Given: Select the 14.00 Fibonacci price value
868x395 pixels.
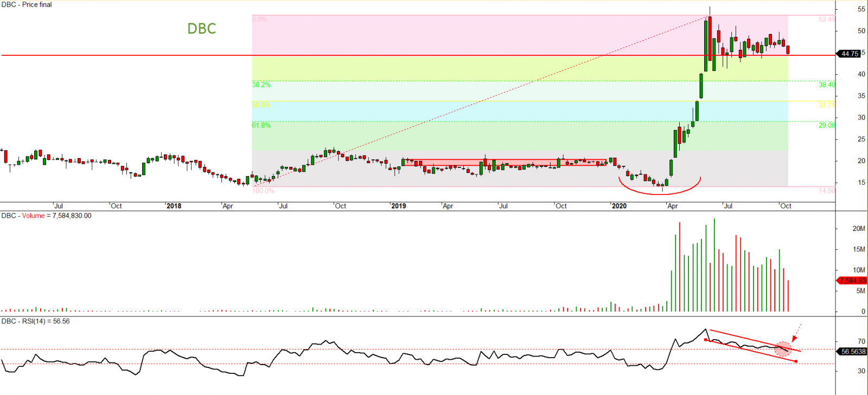Looking at the screenshot, I should coord(827,191).
